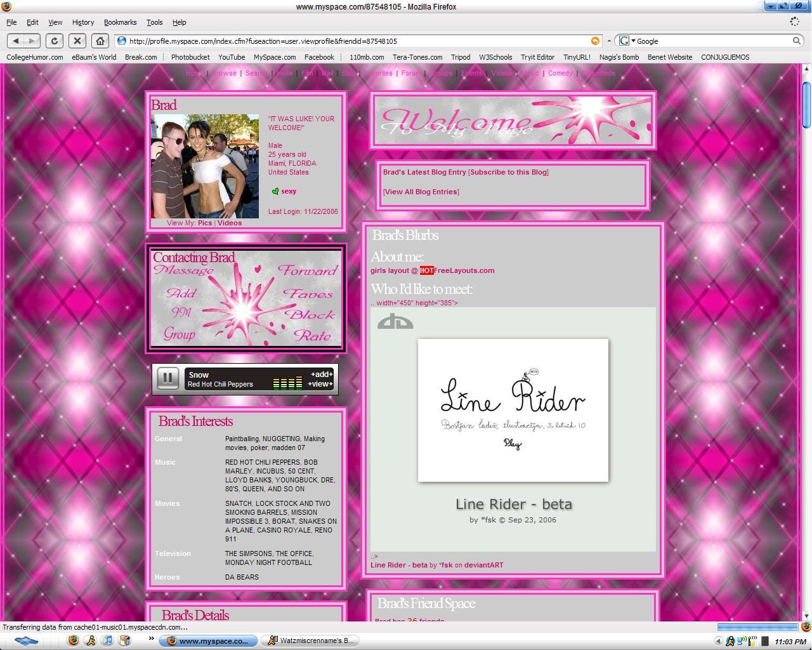Click Rate in Contacting Brad box

tap(313, 336)
